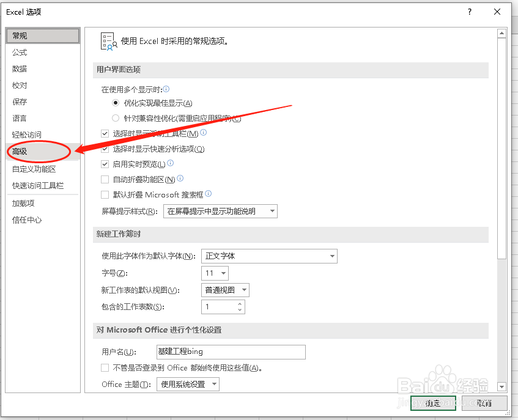Open the 字号 size dropdown
The image size is (518, 420).
(215, 273)
